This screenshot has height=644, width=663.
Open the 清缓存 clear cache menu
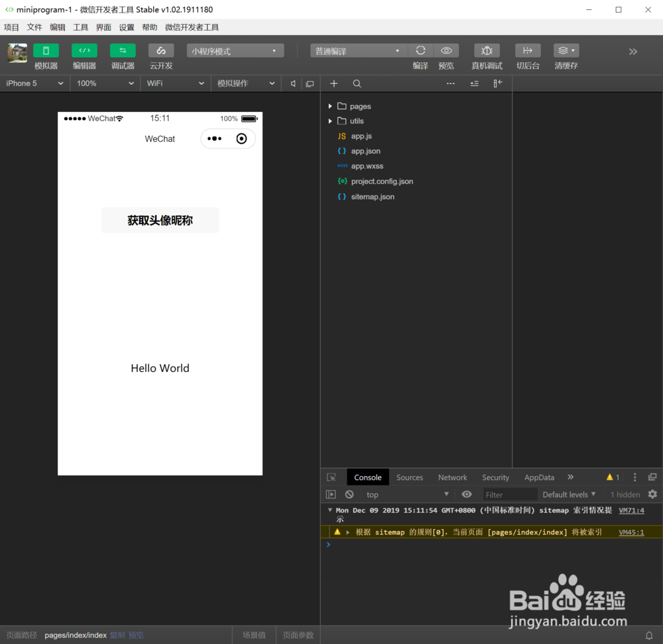tap(566, 51)
